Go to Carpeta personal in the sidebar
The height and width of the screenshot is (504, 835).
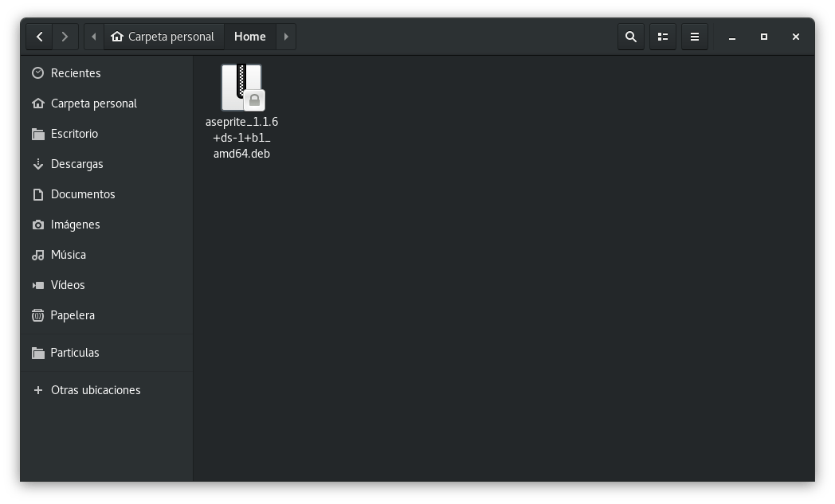point(107,104)
